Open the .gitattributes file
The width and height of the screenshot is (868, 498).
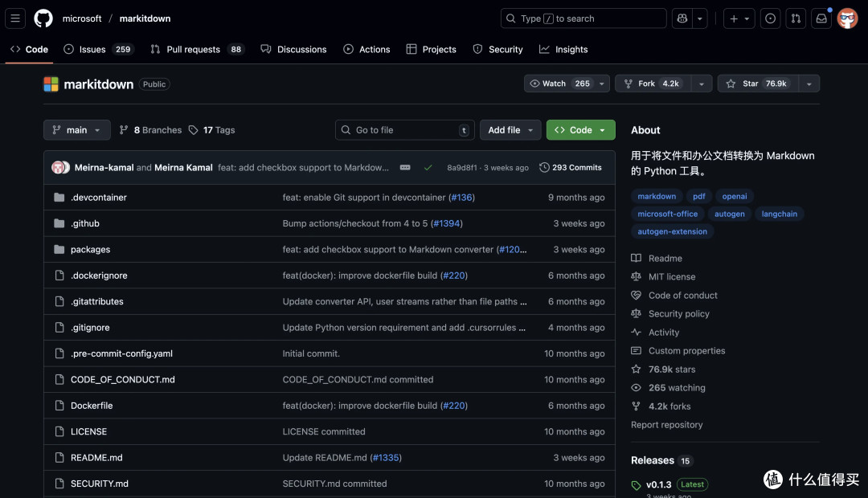pyautogui.click(x=97, y=301)
